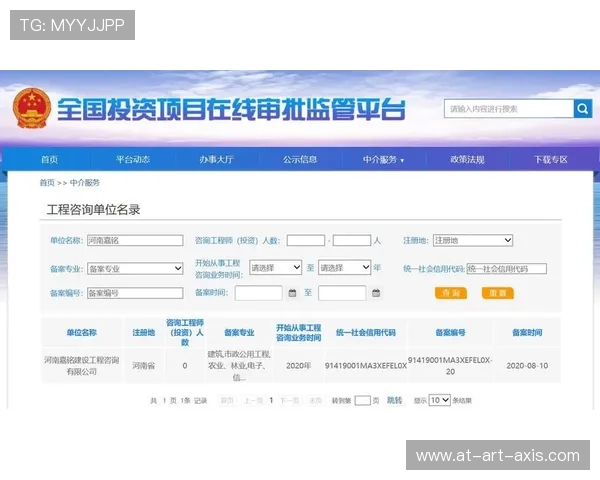Viewport: 600px width, 480px height.
Task: Open the 公示信息 navigation tab
Action: click(300, 160)
